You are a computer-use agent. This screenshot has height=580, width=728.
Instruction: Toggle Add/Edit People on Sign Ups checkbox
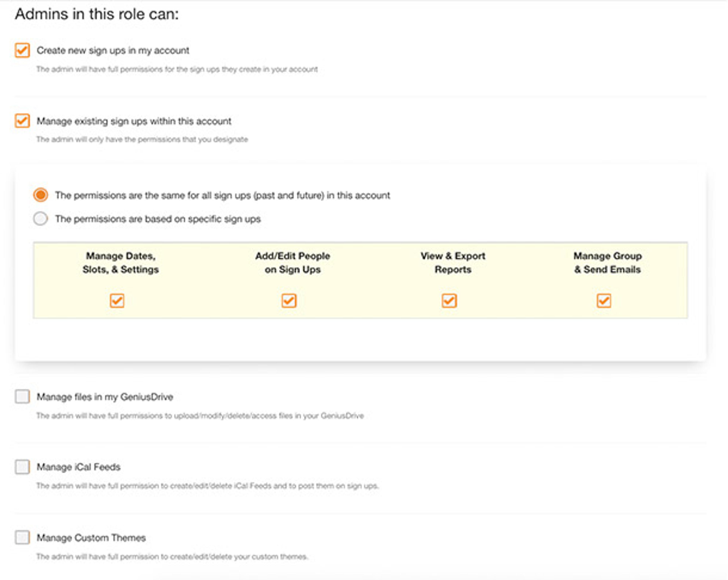[289, 301]
